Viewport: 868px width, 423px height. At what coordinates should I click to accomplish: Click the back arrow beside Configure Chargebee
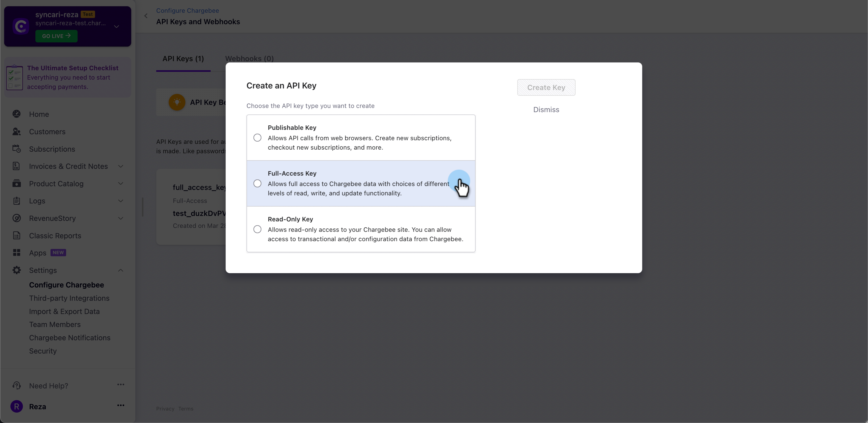click(146, 16)
